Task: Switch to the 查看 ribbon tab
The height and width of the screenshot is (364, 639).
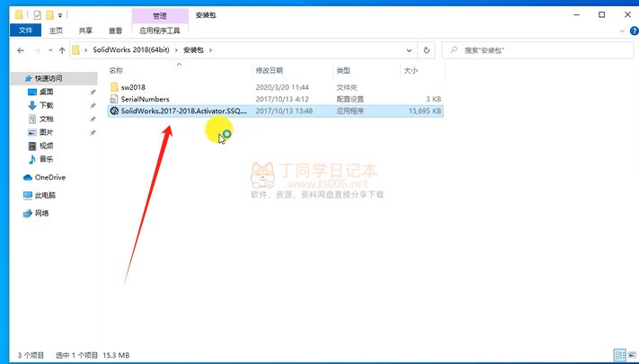Action: pos(115,31)
